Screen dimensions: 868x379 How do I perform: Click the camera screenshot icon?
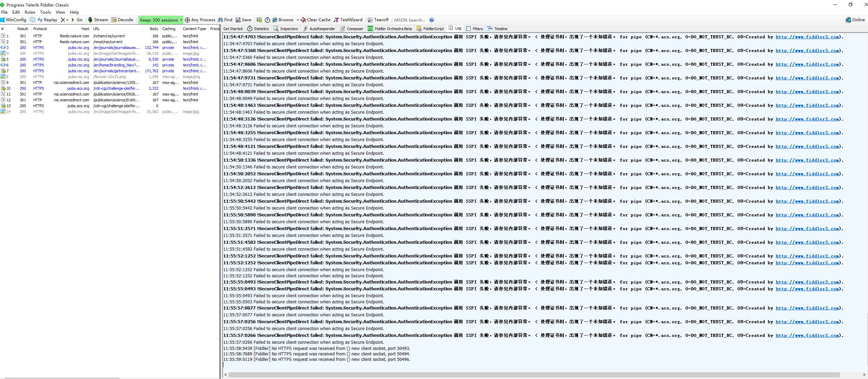pos(259,20)
